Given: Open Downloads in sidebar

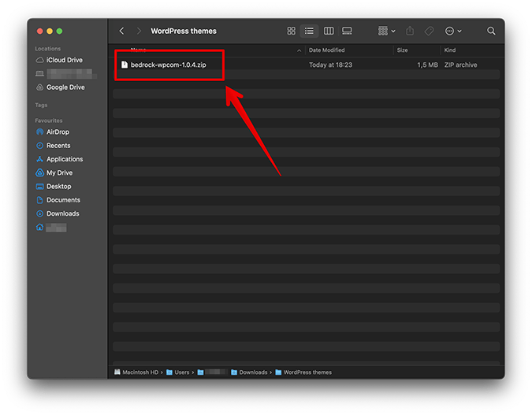Looking at the screenshot, I should coord(58,213).
